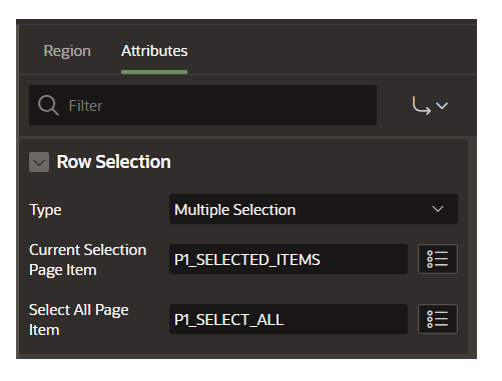
Task: Click the Row Selection group heading
Action: pyautogui.click(x=114, y=162)
